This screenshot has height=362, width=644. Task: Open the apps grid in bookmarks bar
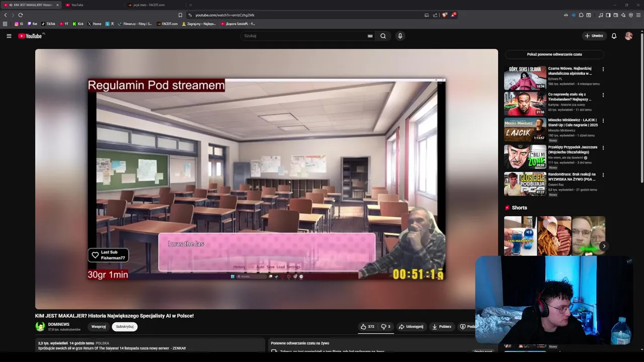pyautogui.click(x=5, y=24)
